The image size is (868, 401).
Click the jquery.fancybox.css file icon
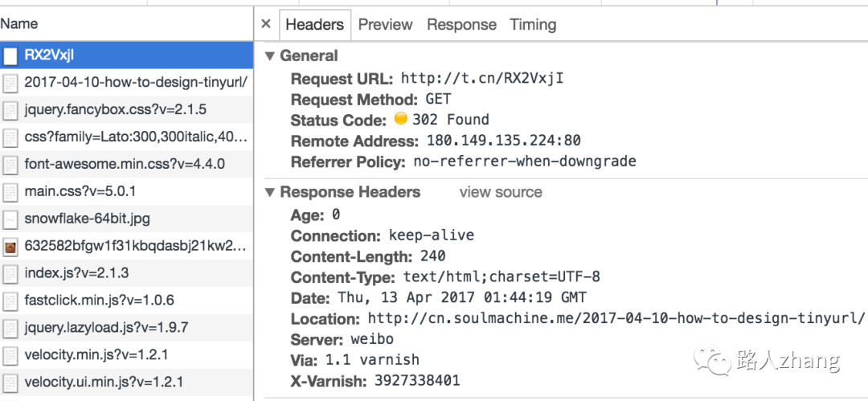(x=10, y=109)
